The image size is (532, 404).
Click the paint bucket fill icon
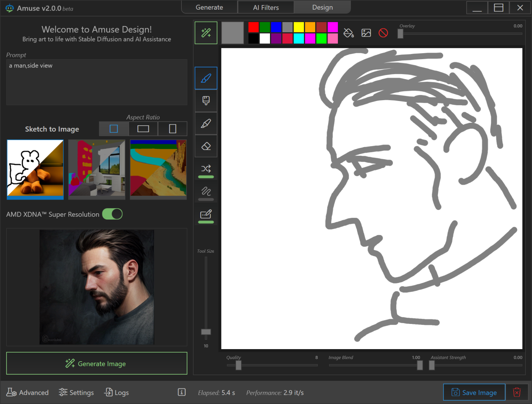(348, 33)
